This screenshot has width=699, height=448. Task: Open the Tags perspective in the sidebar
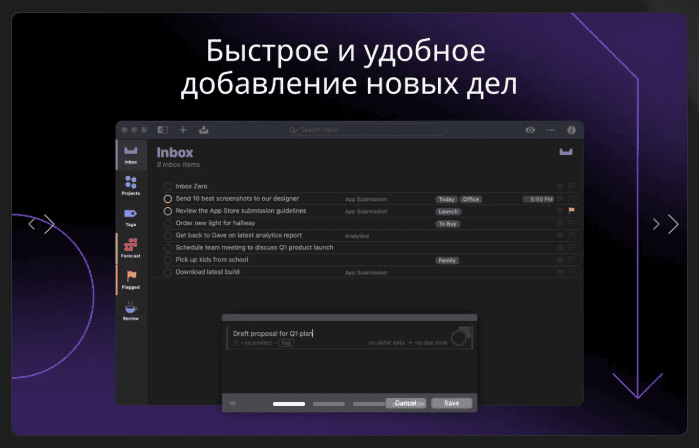click(x=131, y=217)
